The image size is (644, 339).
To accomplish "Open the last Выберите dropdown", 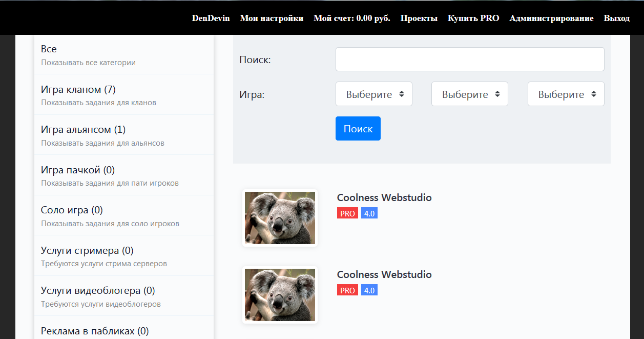I will click(566, 94).
